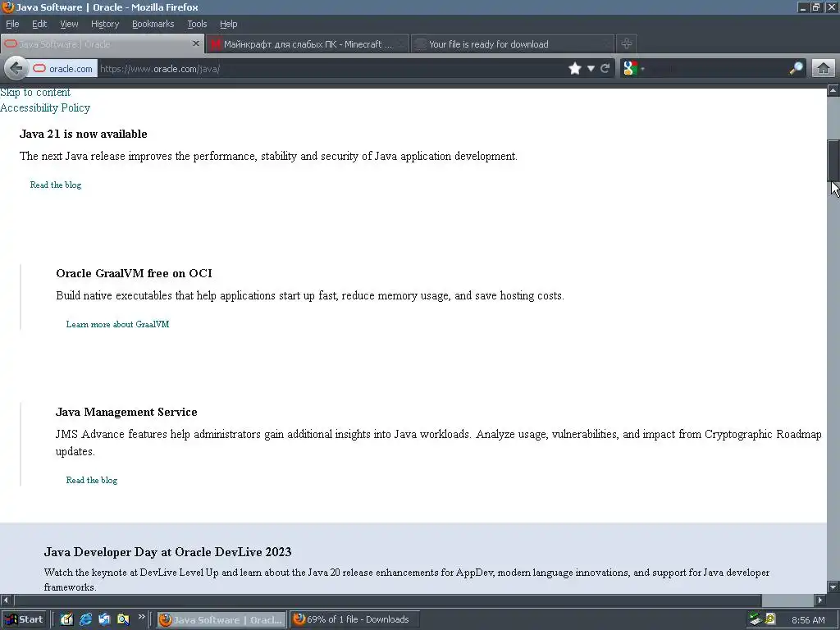Bookmark this page with the star icon
Screen dimensions: 840x630
(575, 69)
